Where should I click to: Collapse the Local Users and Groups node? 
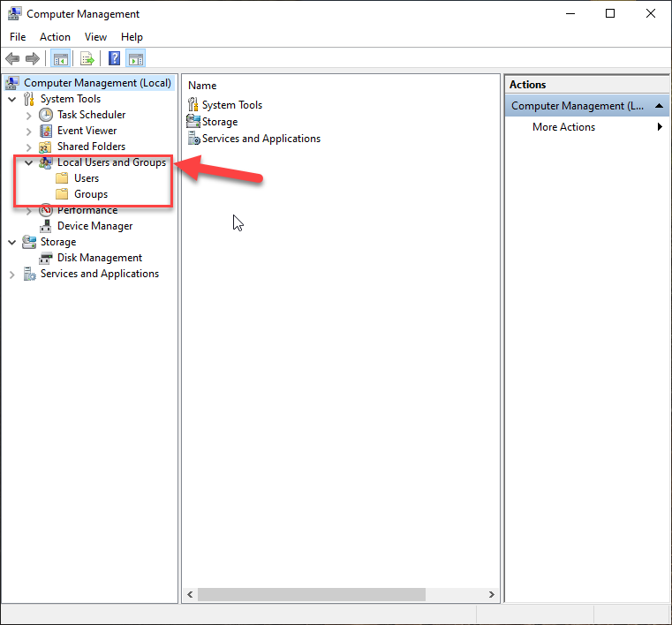point(29,162)
